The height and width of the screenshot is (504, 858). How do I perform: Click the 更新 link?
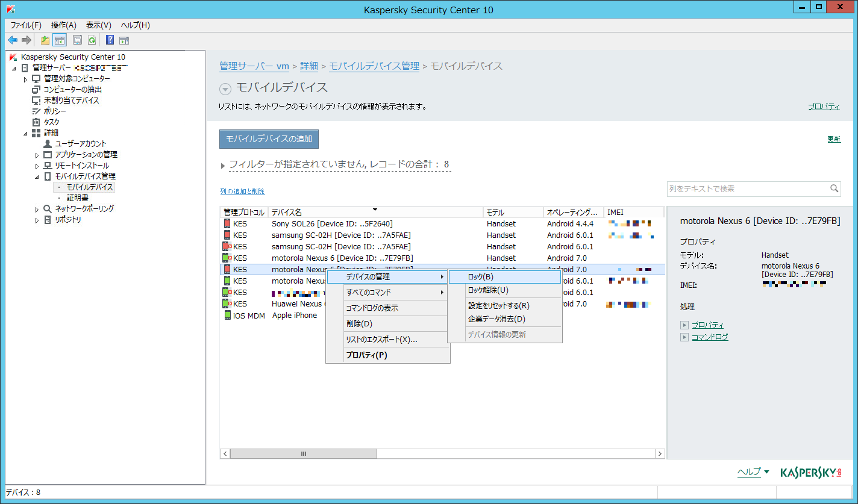click(834, 139)
